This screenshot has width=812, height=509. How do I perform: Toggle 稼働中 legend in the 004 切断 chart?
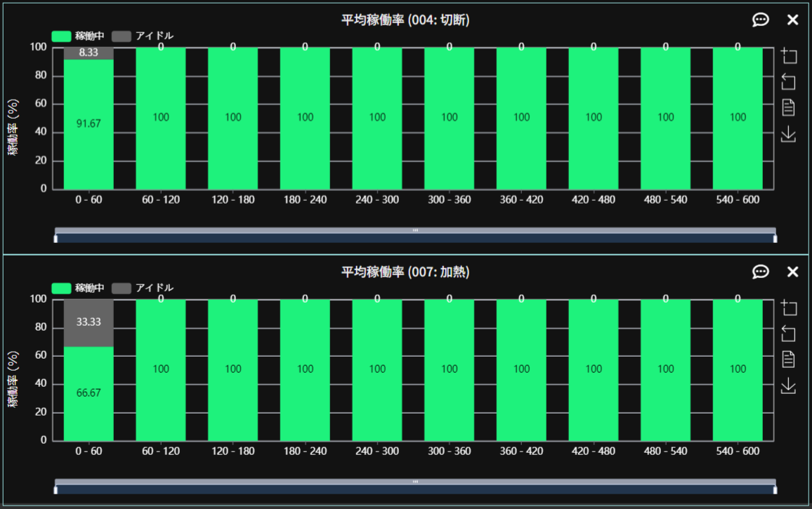tap(77, 36)
